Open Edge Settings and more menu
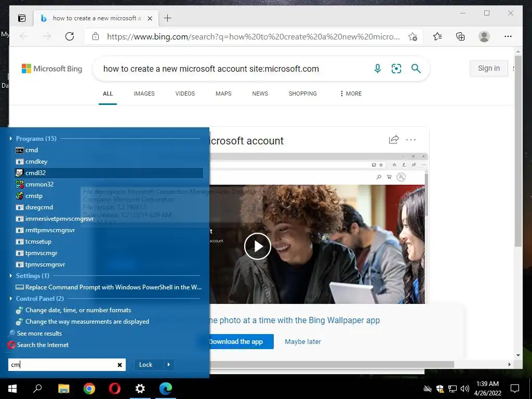 508,36
